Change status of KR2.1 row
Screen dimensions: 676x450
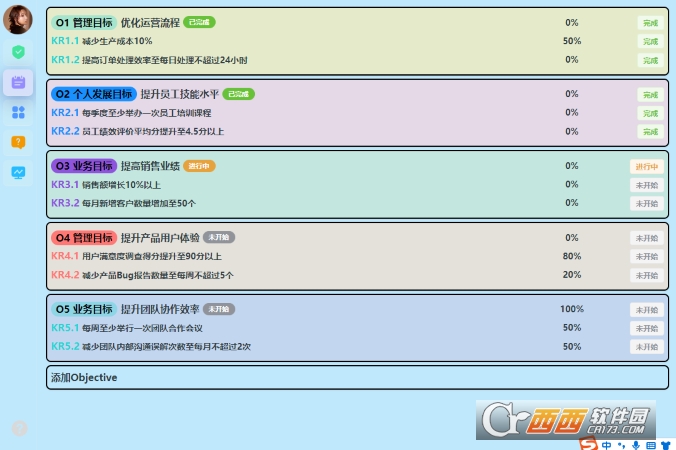650,113
